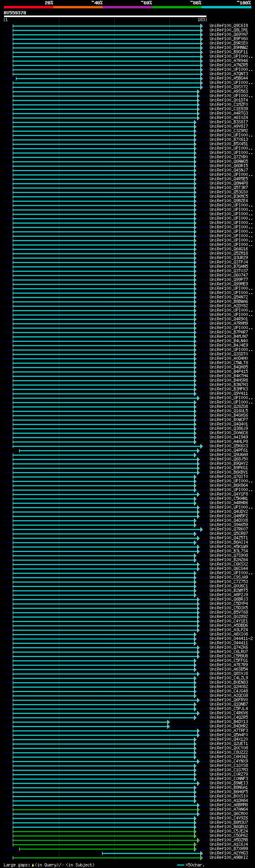
Task: Select the UniRef100_Q53GS0 label
Action: (229, 192)
